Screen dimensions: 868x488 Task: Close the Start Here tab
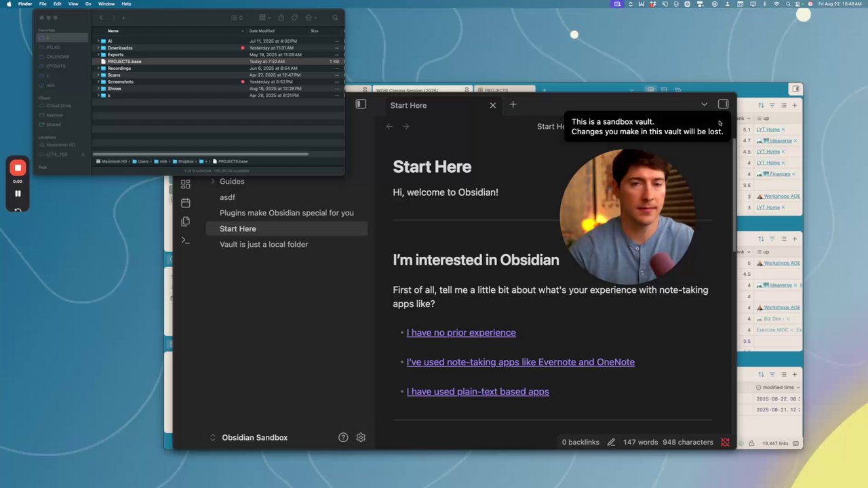[493, 105]
